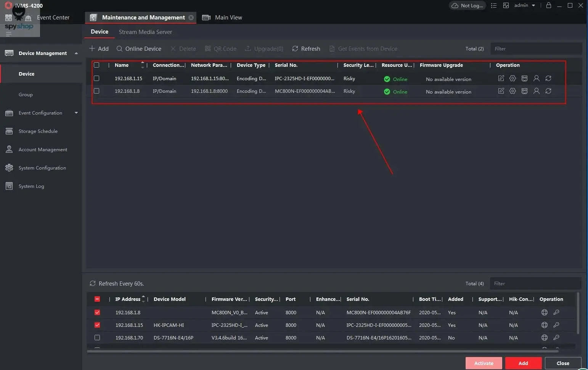Tick the checkbox for 192.168.1.70
The image size is (588, 370).
tap(97, 338)
